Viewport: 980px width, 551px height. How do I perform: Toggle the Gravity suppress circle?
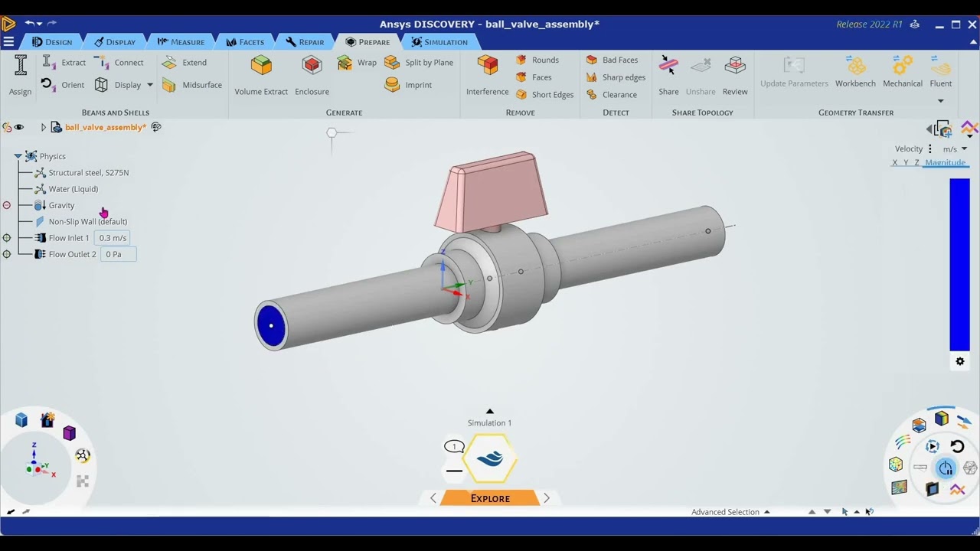click(x=7, y=205)
